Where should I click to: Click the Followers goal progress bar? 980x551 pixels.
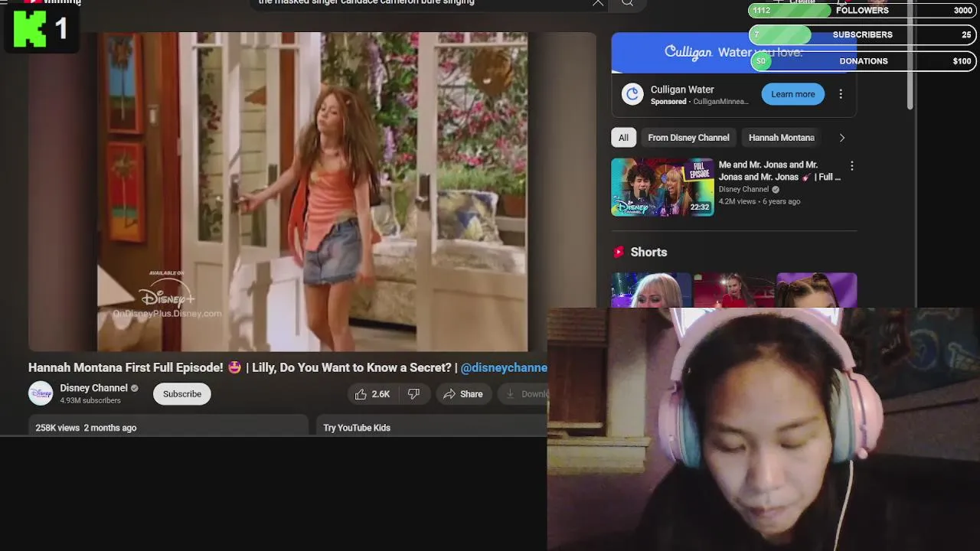[x=862, y=11]
